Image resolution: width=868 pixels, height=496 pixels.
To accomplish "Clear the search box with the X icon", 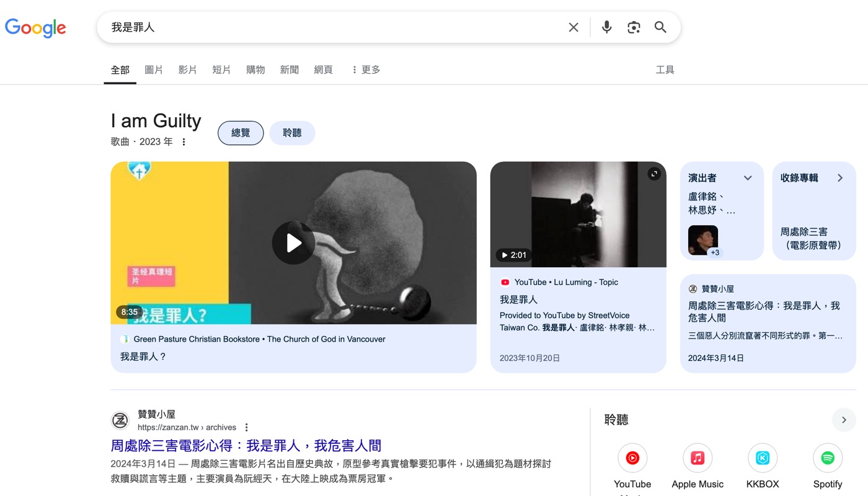I will (573, 27).
